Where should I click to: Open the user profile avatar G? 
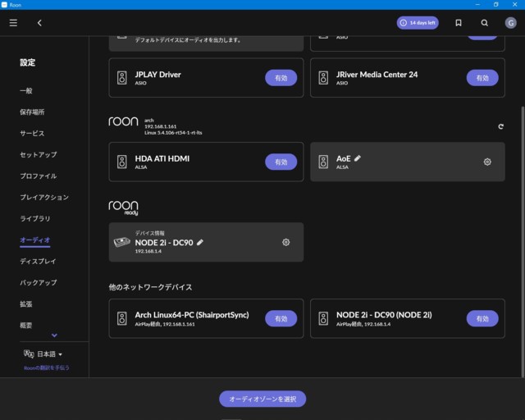(x=510, y=23)
